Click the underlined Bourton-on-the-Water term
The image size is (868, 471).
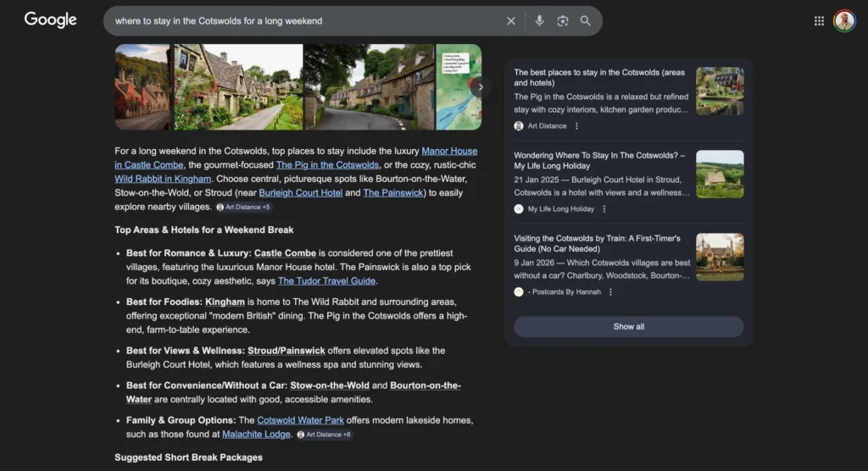(x=426, y=385)
